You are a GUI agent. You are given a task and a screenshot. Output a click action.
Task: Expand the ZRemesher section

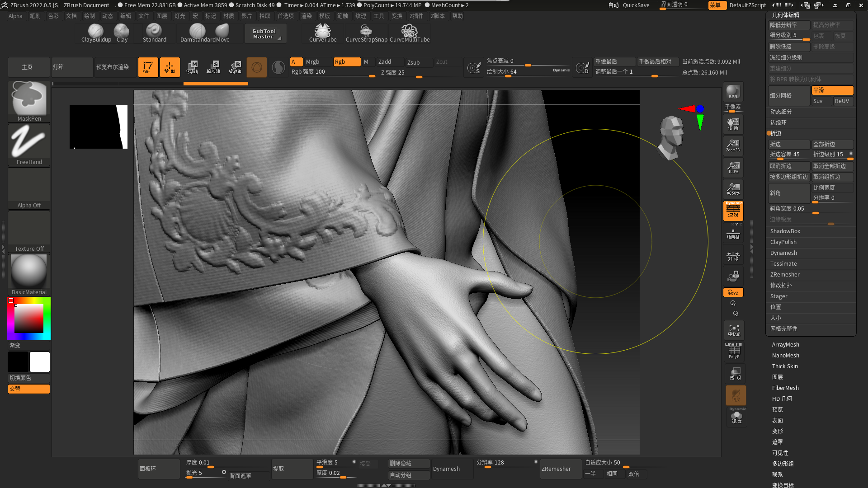click(x=785, y=275)
